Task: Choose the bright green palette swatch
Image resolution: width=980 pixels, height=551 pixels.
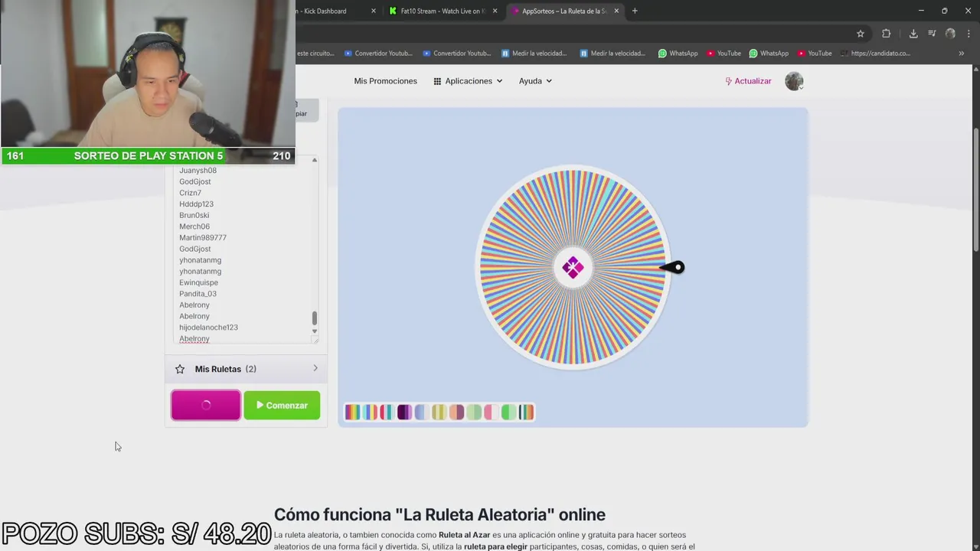Action: point(509,412)
